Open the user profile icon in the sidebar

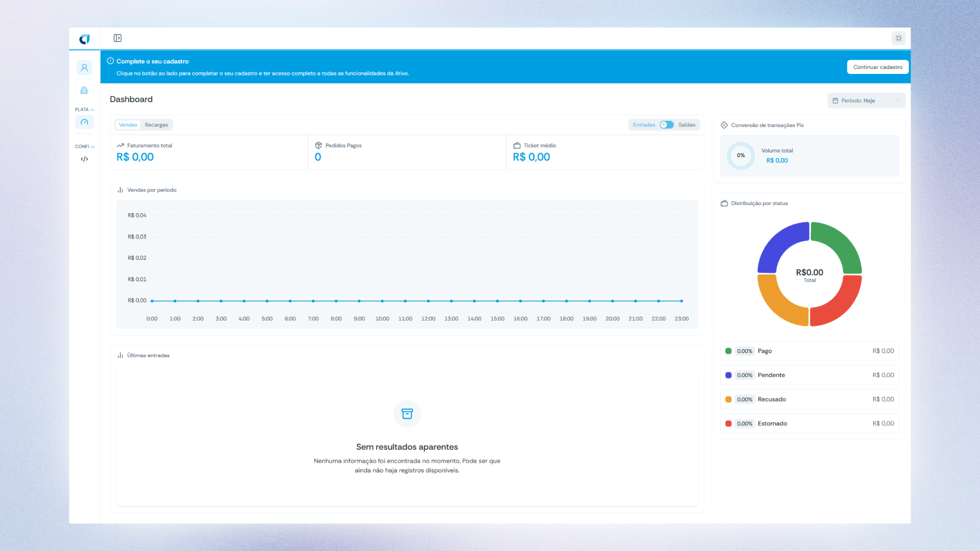click(x=84, y=67)
